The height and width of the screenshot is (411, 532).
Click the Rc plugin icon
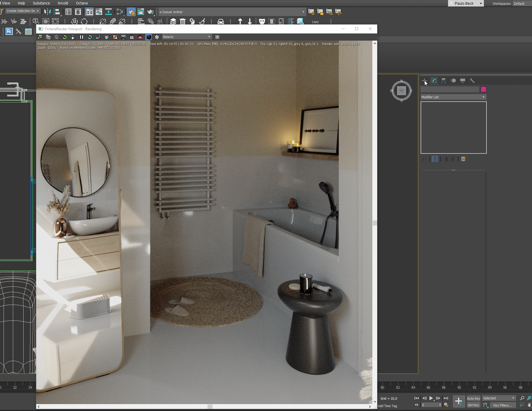9,31
